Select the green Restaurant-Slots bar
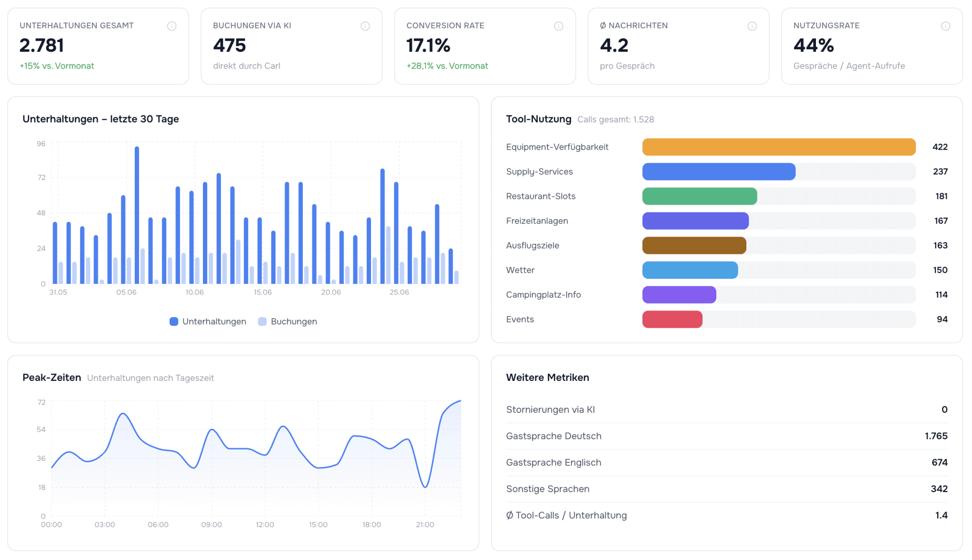 coord(700,196)
